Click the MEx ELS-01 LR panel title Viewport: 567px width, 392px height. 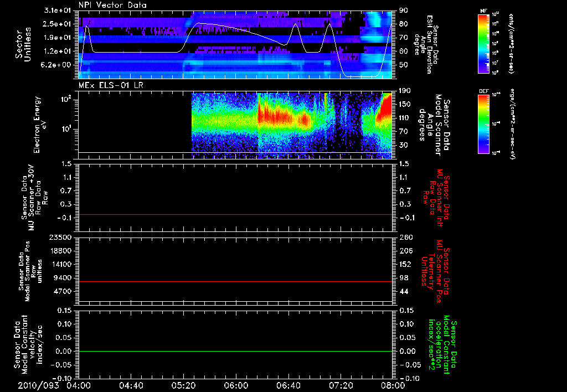click(111, 86)
